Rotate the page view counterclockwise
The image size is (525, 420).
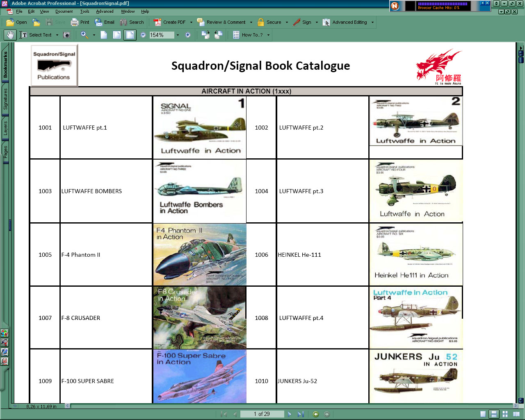click(x=218, y=35)
